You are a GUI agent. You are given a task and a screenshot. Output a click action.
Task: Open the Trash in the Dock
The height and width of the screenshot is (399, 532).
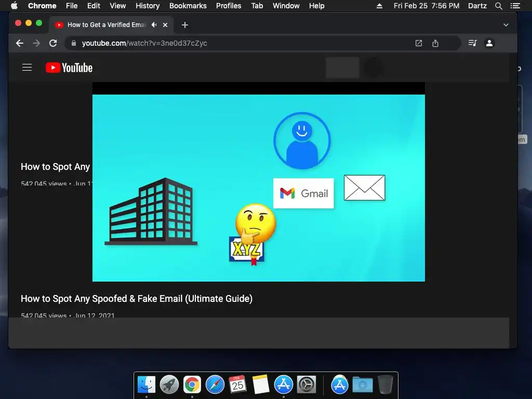[385, 385]
